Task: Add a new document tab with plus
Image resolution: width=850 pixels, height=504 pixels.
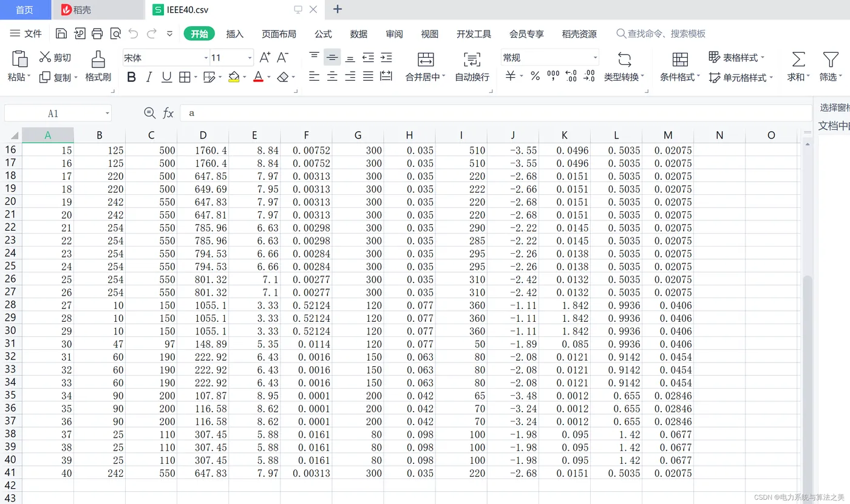Action: [x=338, y=9]
